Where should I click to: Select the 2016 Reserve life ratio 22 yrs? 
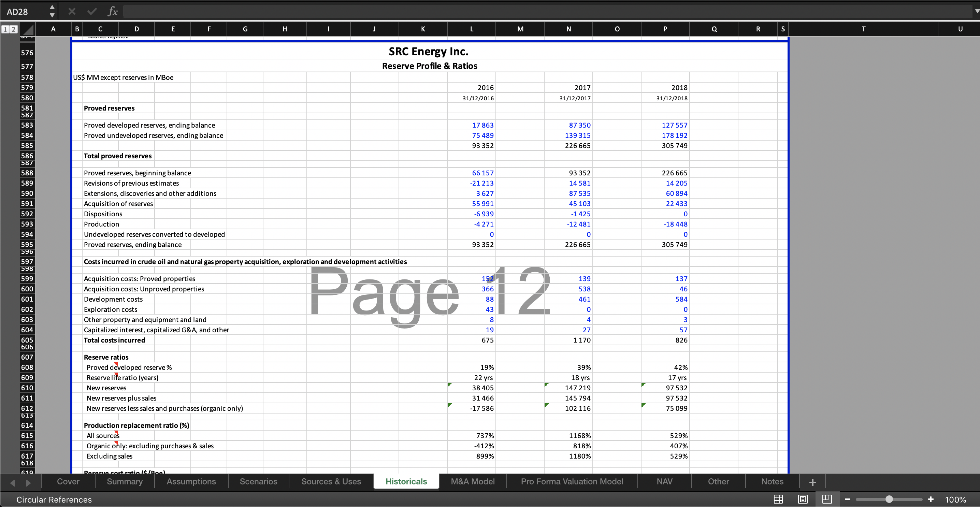471,378
